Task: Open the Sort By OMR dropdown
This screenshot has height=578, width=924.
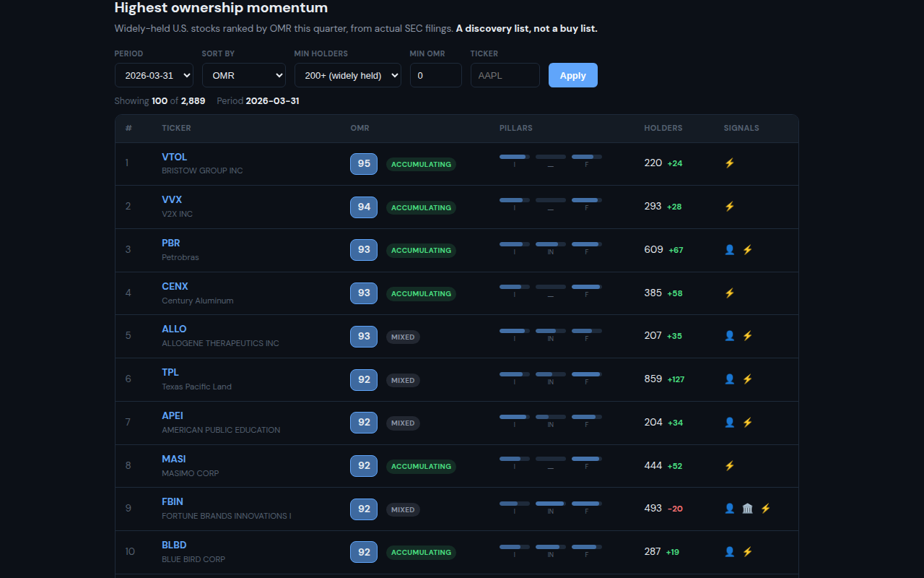Action: click(x=244, y=75)
